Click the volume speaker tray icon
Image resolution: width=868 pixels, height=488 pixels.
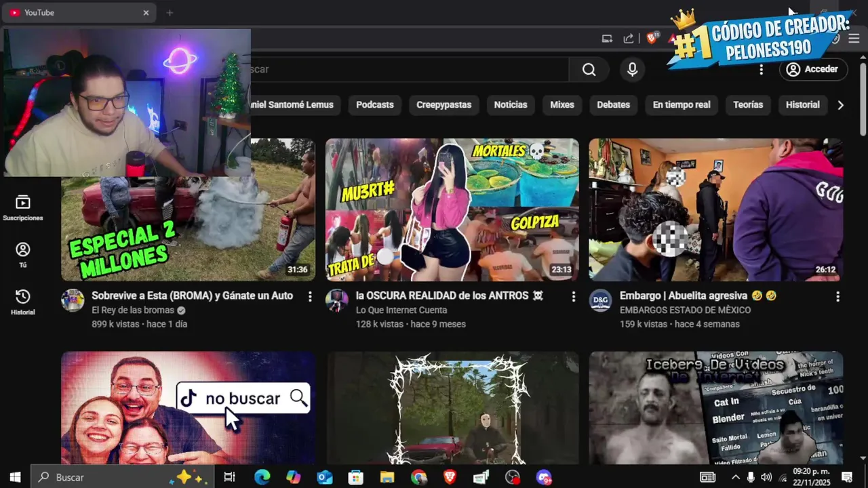click(766, 477)
